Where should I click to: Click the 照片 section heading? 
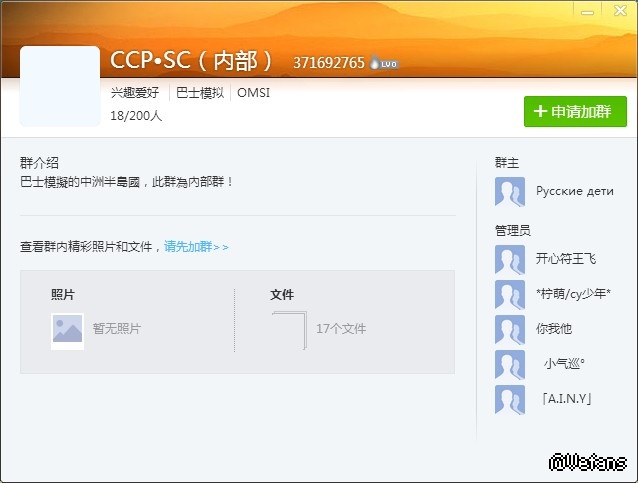(63, 295)
